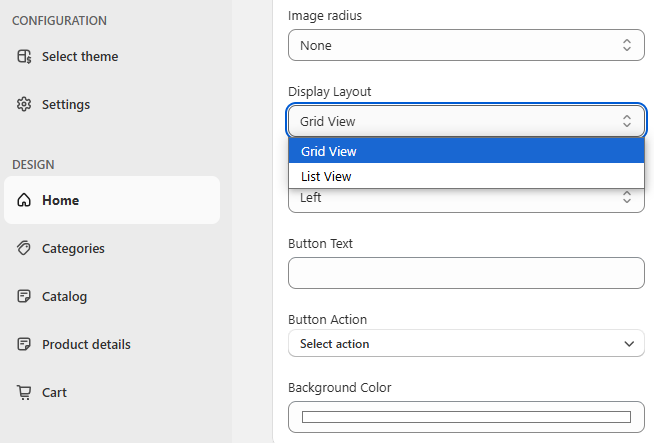Click the CONFIGURATION section heading
The height and width of the screenshot is (443, 654).
point(59,20)
